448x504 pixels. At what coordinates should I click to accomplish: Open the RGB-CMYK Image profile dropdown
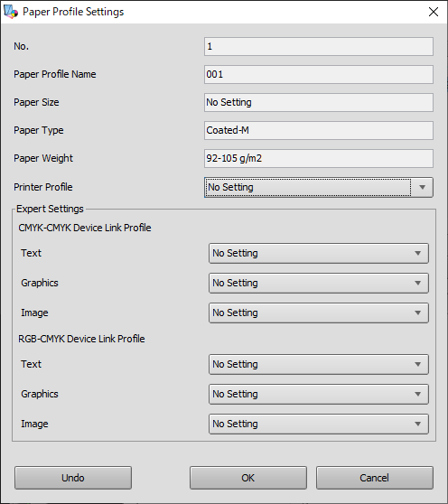[319, 424]
